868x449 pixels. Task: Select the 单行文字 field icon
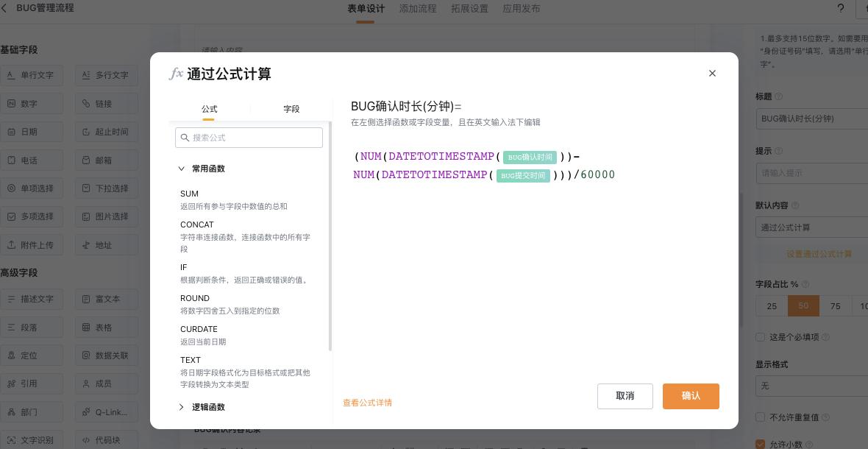12,75
